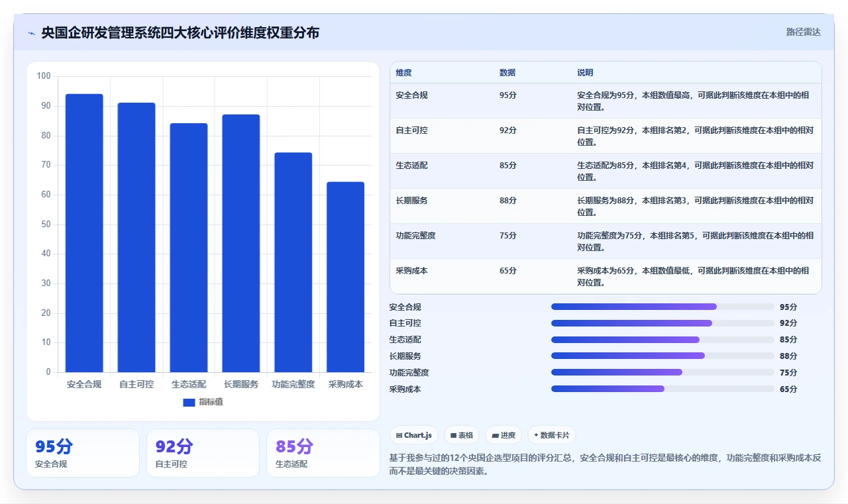Click the 长期服务 bar in chart

coord(241,243)
